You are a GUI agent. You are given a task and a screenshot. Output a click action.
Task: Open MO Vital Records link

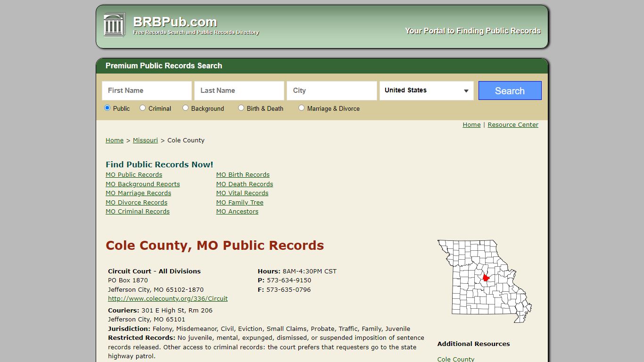242,193
